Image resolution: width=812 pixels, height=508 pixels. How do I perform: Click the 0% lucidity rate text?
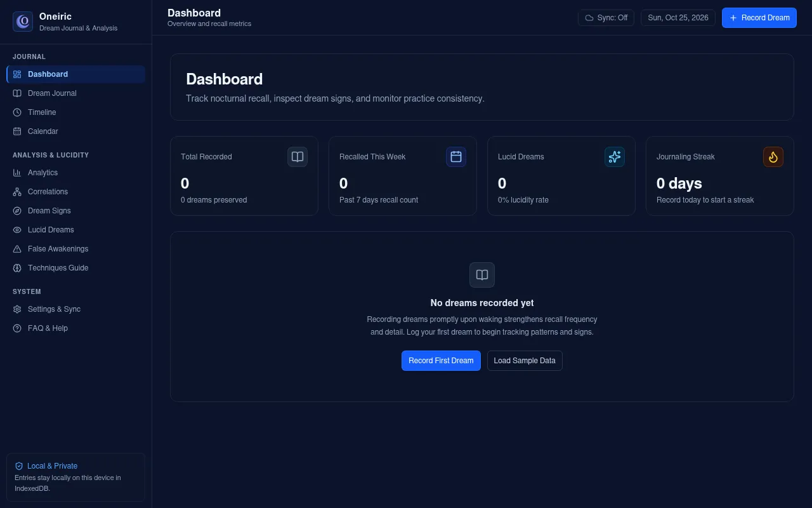click(x=523, y=200)
